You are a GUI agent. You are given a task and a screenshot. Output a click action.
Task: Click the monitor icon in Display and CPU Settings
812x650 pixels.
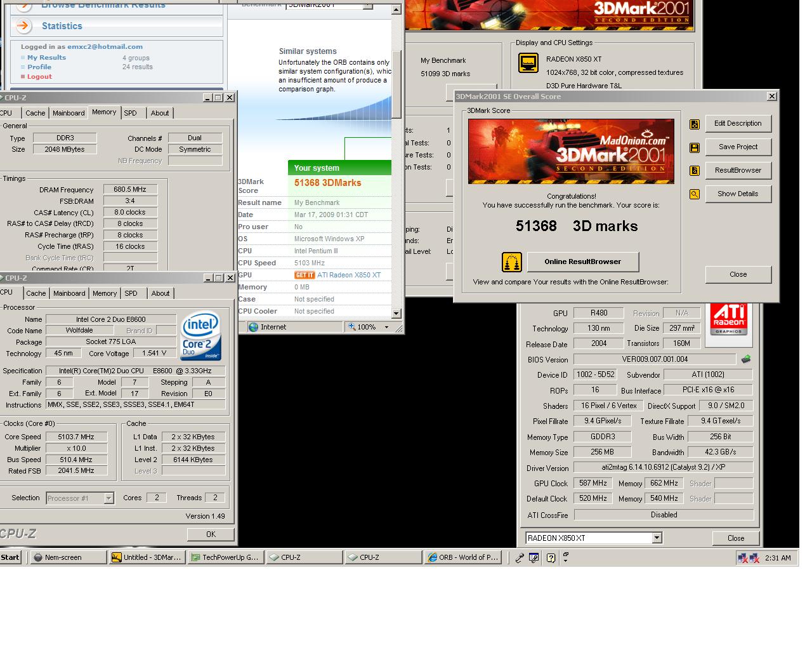coord(528,63)
